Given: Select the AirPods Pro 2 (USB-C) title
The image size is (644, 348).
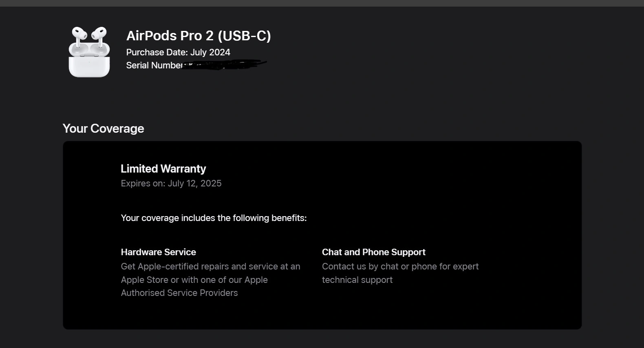Looking at the screenshot, I should (198, 36).
